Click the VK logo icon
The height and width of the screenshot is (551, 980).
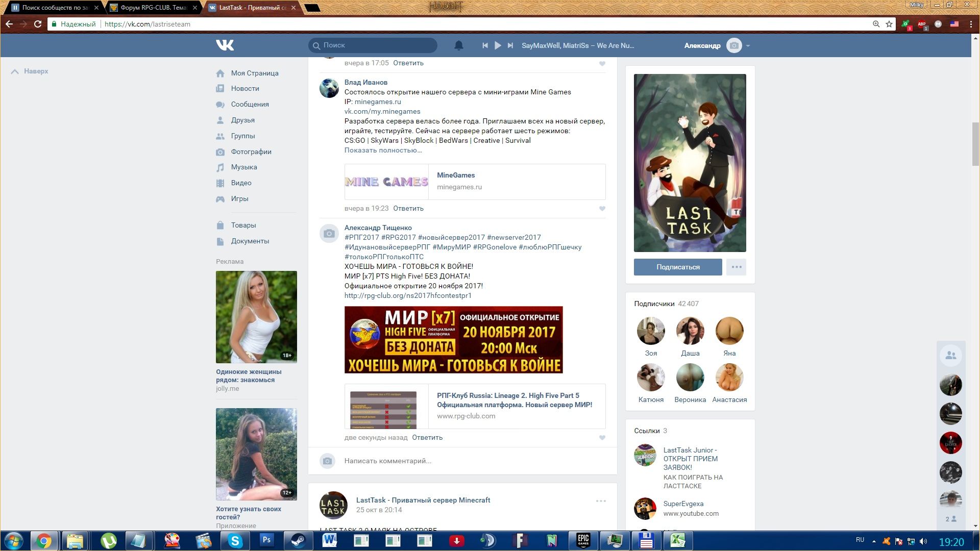point(225,45)
